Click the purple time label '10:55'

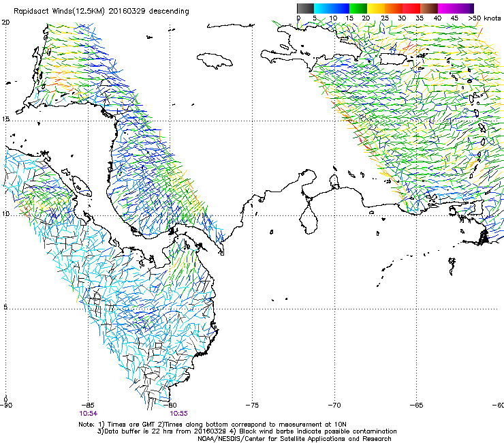(x=178, y=414)
